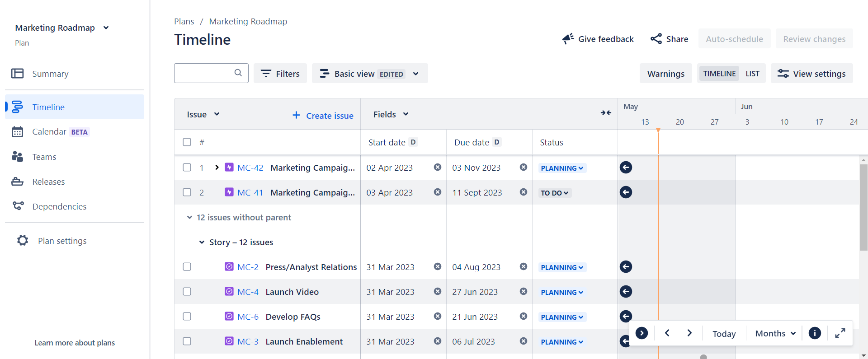Enter fullscreen with expand arrows icon
This screenshot has height=359, width=868.
click(840, 333)
